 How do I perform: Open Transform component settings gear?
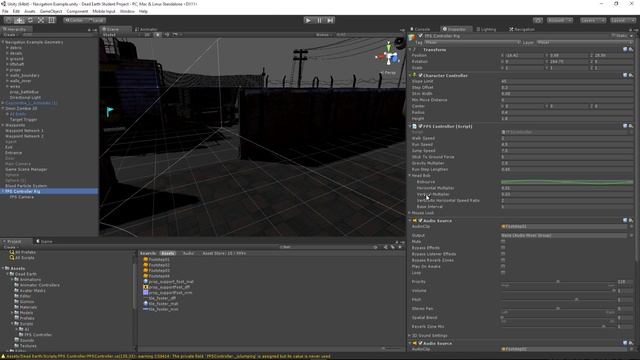(x=631, y=49)
